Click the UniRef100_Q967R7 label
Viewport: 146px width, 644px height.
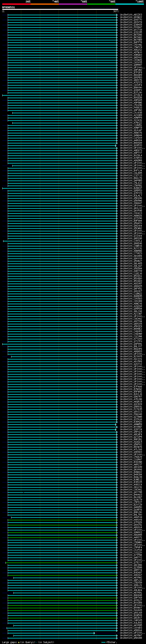131,397
